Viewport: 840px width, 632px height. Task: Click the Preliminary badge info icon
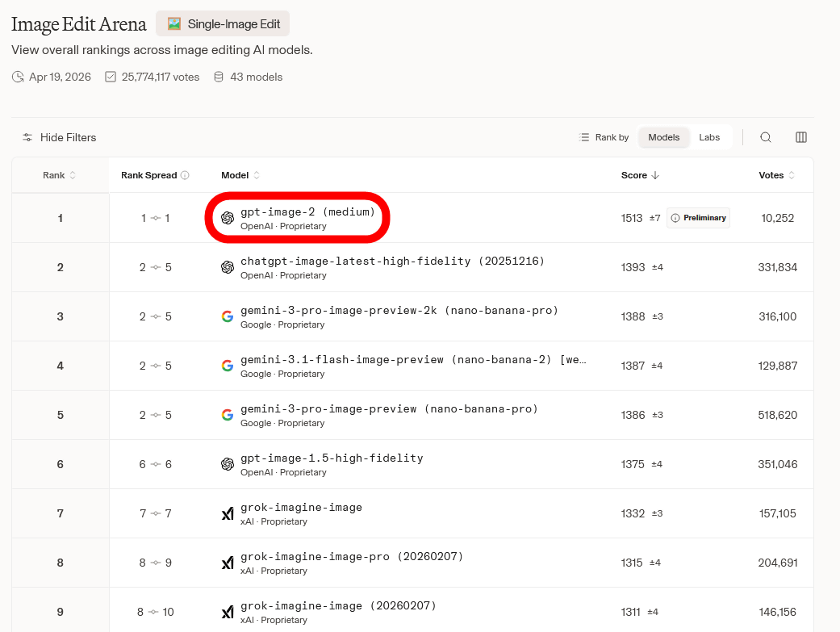675,218
